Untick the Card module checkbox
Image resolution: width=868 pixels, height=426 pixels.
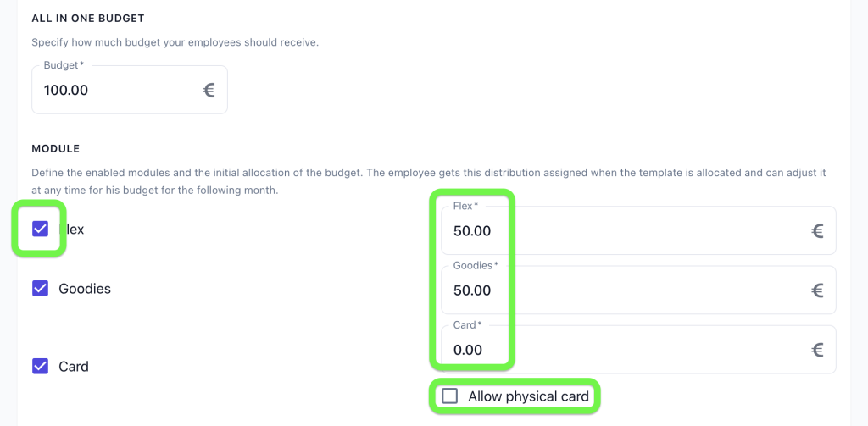click(x=41, y=366)
